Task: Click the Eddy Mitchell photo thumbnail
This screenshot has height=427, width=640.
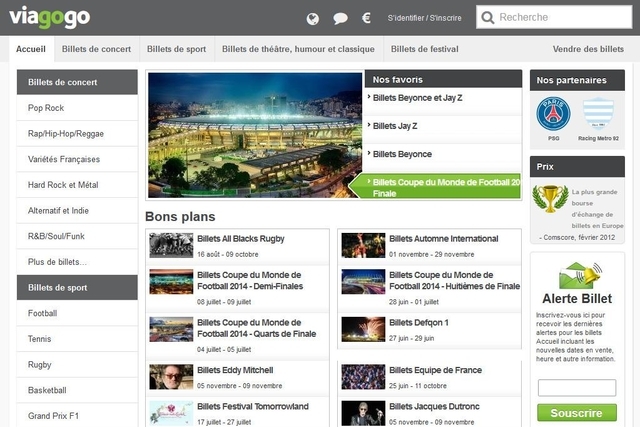Action: click(x=171, y=376)
